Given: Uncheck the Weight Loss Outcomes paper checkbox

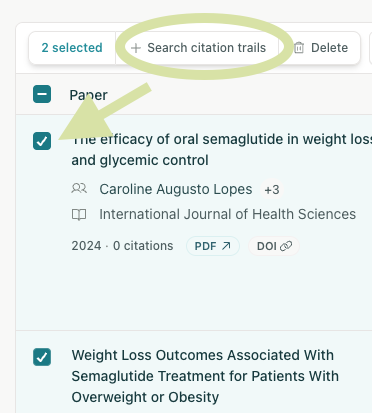Looking at the screenshot, I should click(42, 357).
